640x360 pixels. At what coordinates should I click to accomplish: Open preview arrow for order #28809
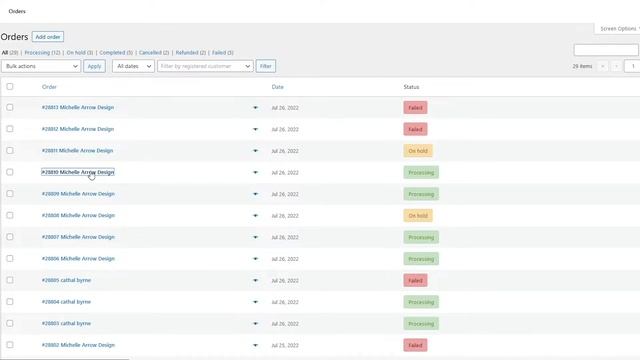[255, 194]
